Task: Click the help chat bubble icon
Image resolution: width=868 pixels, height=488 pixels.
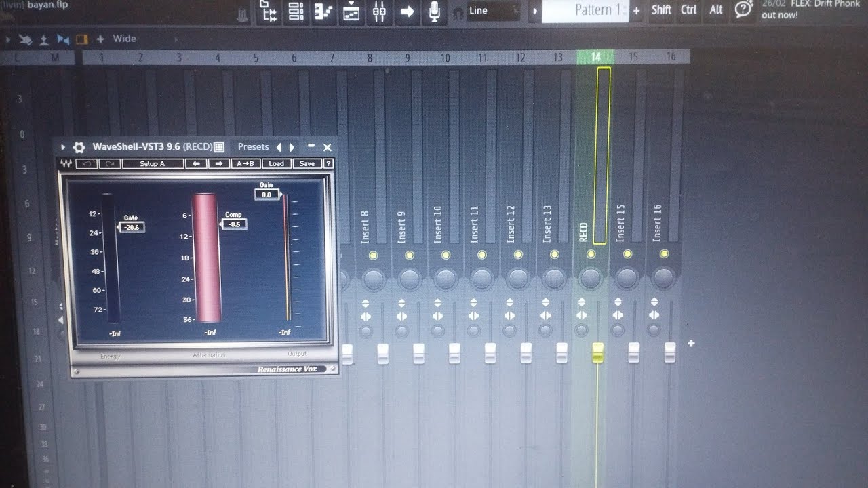Action: [x=744, y=9]
